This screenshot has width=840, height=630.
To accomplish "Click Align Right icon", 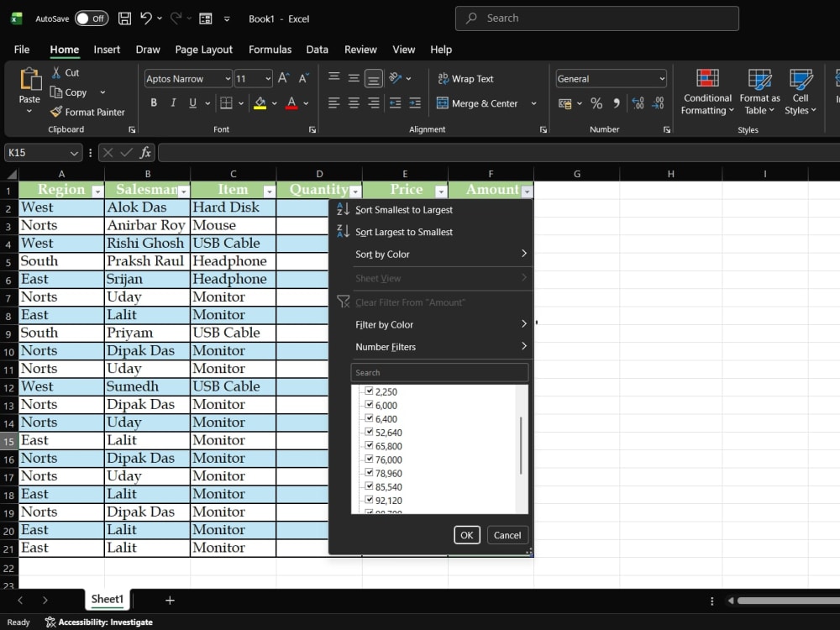I will tap(374, 102).
